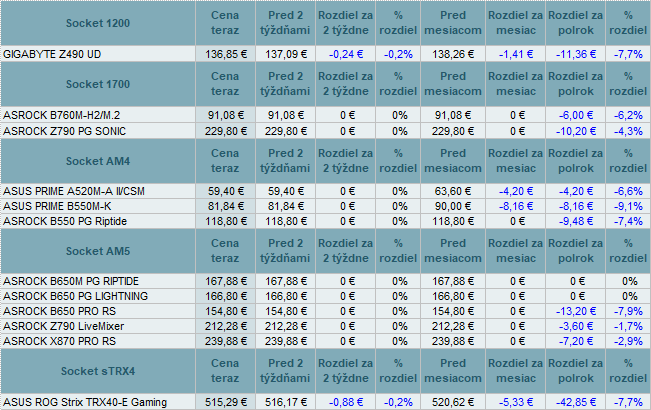Click Rozdiel za mesiac header in Socket sTRX4 row
Screen dimensions: 651x410
tap(516, 371)
